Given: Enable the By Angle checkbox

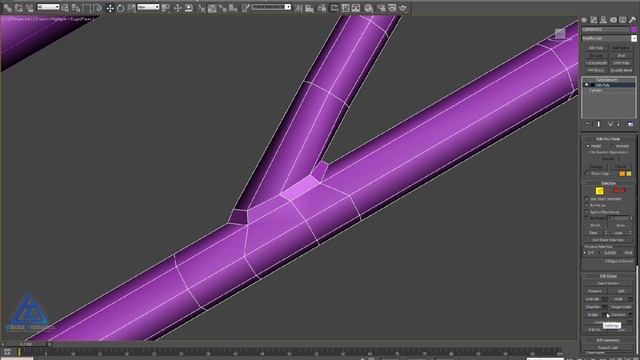Looking at the screenshot, I should click(587, 218).
